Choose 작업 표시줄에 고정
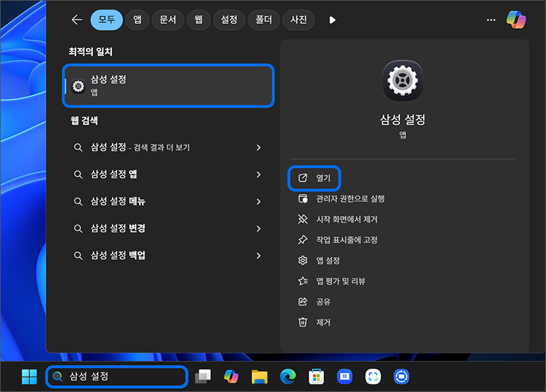This screenshot has height=392, width=546. tap(338, 240)
